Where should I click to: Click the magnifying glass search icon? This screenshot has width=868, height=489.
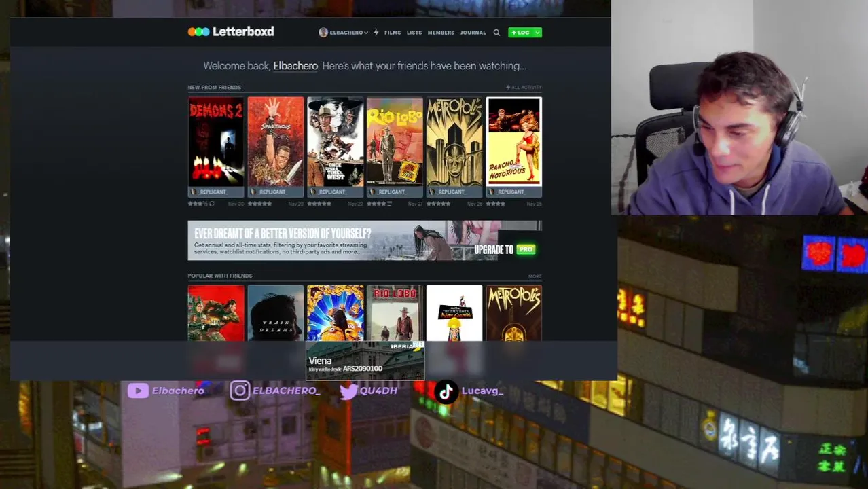click(x=496, y=33)
